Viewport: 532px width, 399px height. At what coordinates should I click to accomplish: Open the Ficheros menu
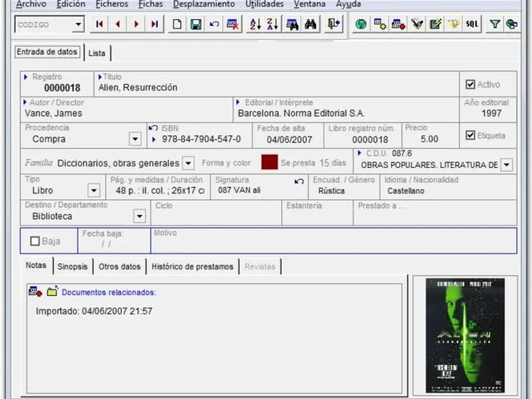click(112, 4)
